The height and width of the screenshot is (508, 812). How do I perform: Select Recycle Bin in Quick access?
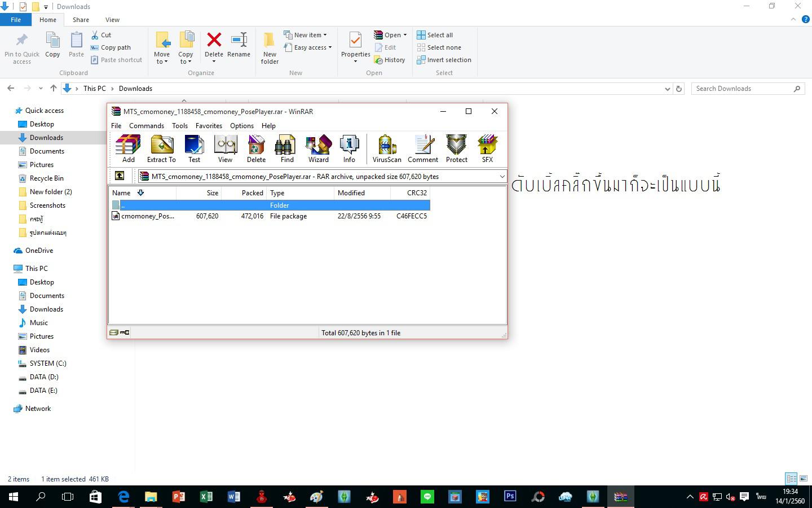[46, 178]
